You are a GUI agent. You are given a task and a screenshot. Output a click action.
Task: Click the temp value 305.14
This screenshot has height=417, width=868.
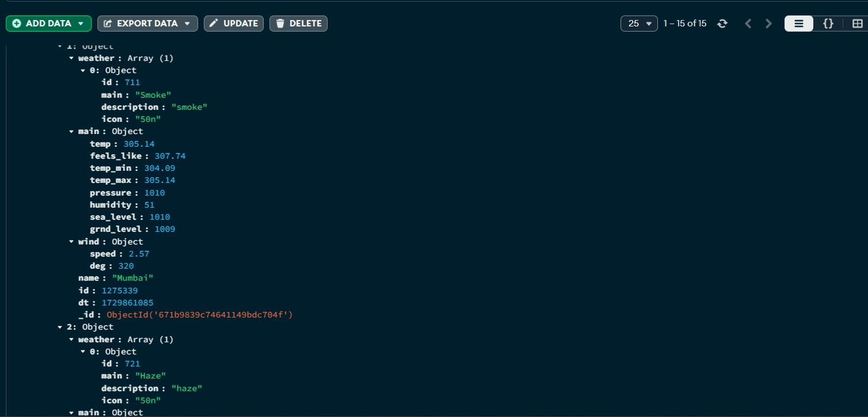138,144
